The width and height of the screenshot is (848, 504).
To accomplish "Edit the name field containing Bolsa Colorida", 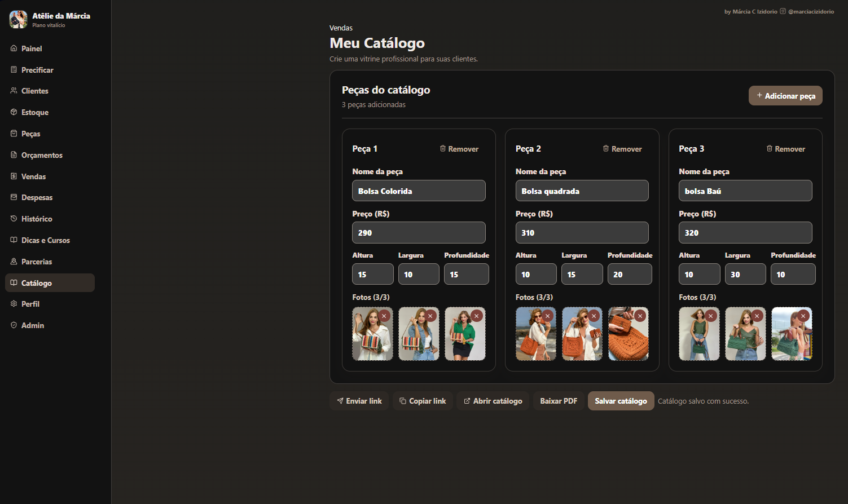I will 419,191.
